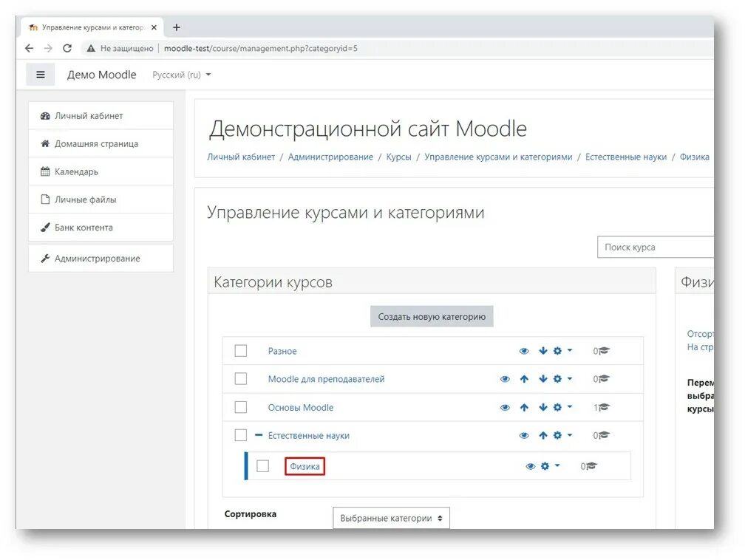Open Личный кабинет in the sidebar

(x=101, y=116)
